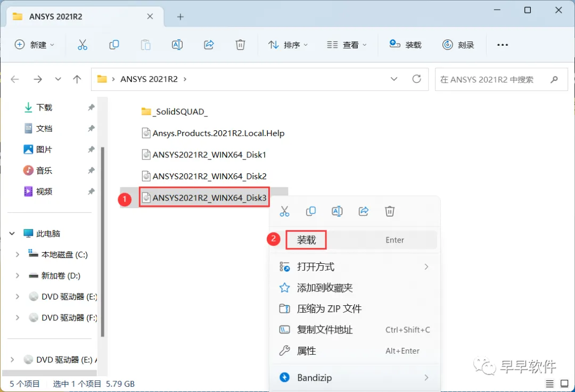The width and height of the screenshot is (575, 392).
Task: Click the context menu Rename icon
Action: point(337,211)
